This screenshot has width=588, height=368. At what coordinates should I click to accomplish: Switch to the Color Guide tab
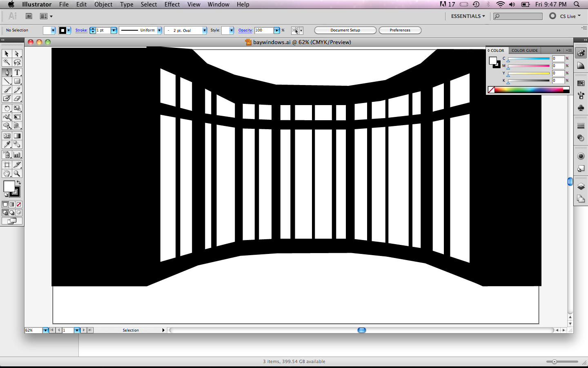tap(525, 50)
